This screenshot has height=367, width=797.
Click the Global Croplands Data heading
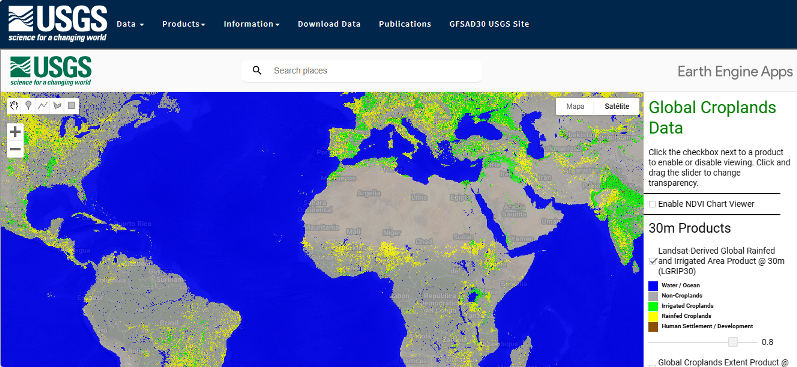tap(713, 117)
